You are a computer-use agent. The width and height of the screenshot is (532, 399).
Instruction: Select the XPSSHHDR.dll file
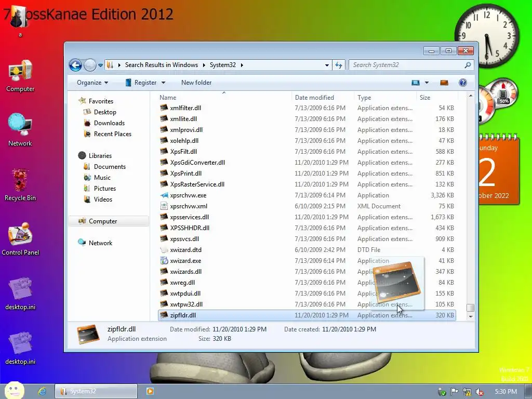[190, 228]
